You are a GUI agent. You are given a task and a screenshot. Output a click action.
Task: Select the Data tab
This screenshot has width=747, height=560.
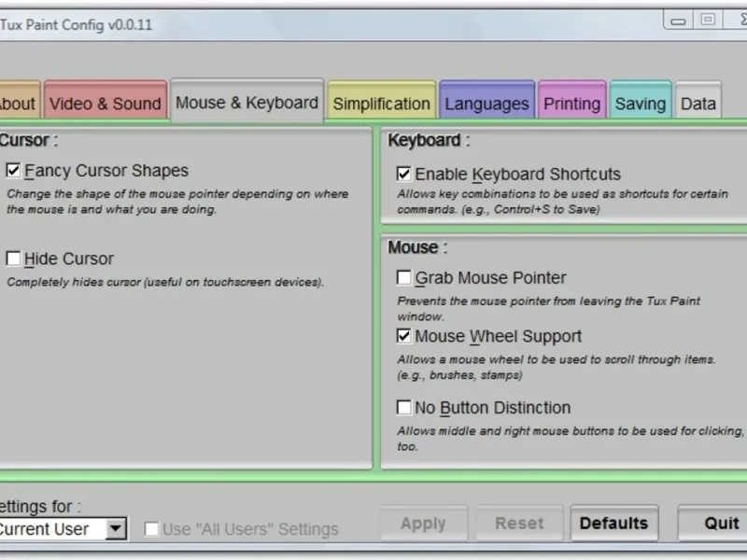698,101
